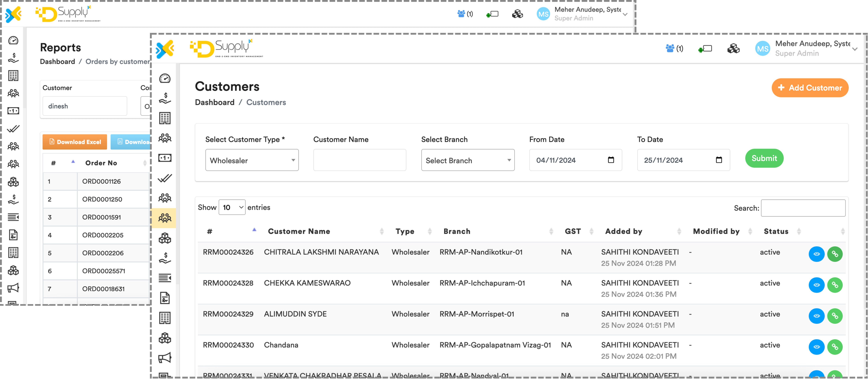Open the boxes icon in Customers header
The width and height of the screenshot is (868, 379).
[x=733, y=49]
